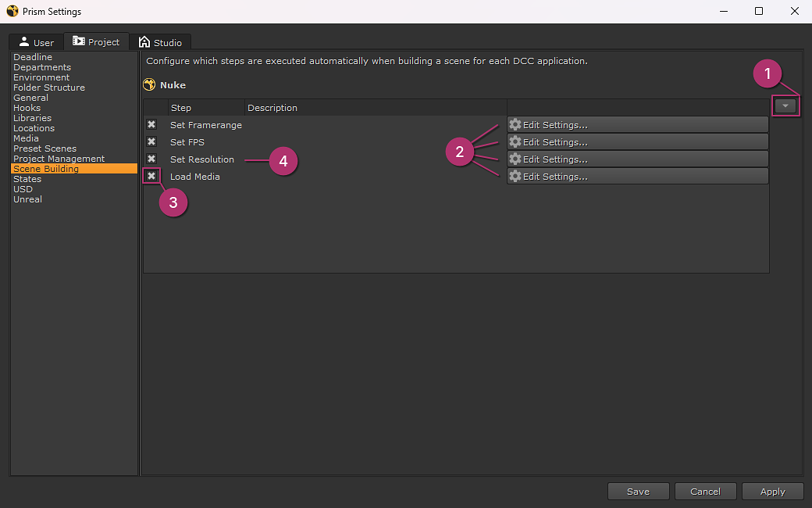Image resolution: width=812 pixels, height=508 pixels.
Task: Switch to the User tab
Action: [35, 41]
